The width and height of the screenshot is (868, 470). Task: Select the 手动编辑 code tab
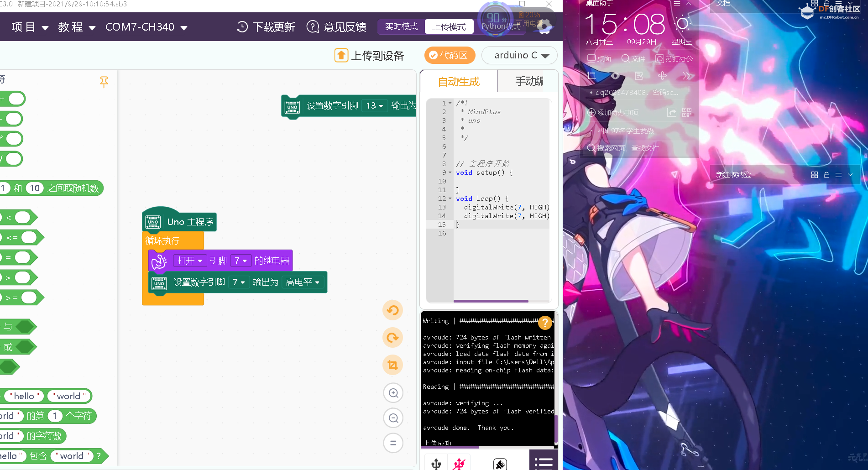pos(528,81)
